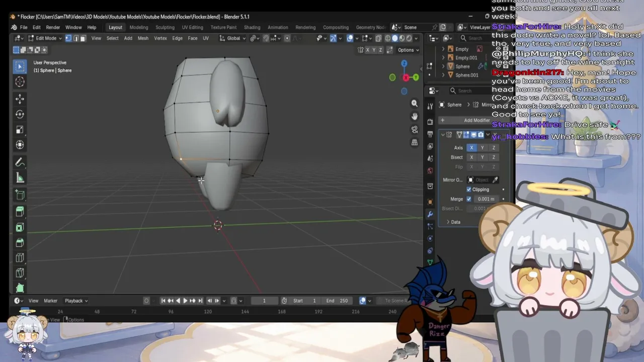The image size is (644, 362).
Task: Switch to the Modeling workspace tab
Action: click(139, 27)
